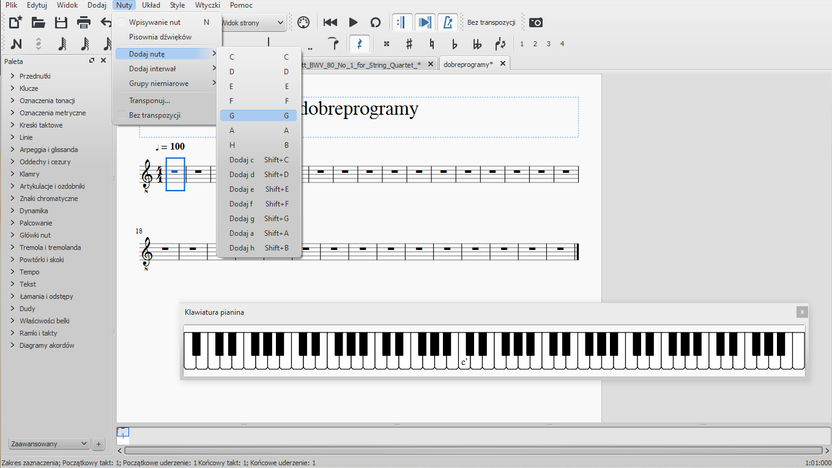This screenshot has height=468, width=832.
Task: Click the c' key on the piano keyboard
Action: 464,362
